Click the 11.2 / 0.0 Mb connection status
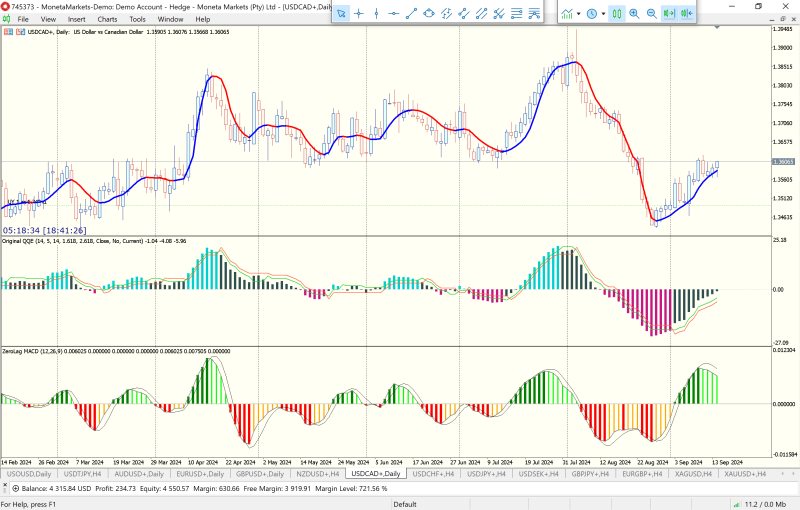 pyautogui.click(x=767, y=504)
